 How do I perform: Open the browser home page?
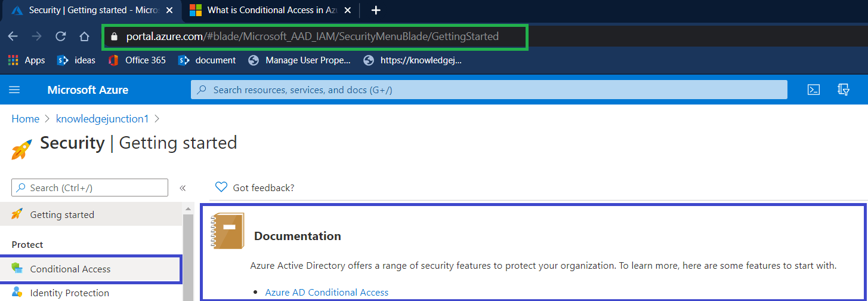point(84,36)
